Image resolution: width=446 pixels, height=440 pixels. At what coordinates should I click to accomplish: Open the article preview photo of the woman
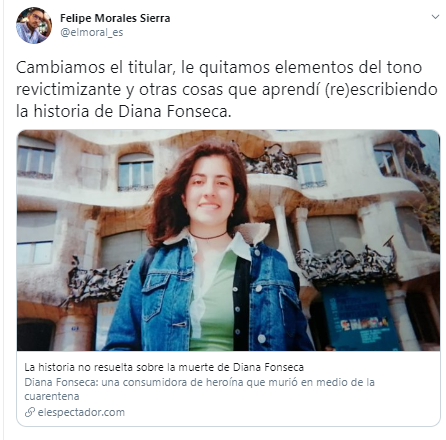(x=228, y=240)
